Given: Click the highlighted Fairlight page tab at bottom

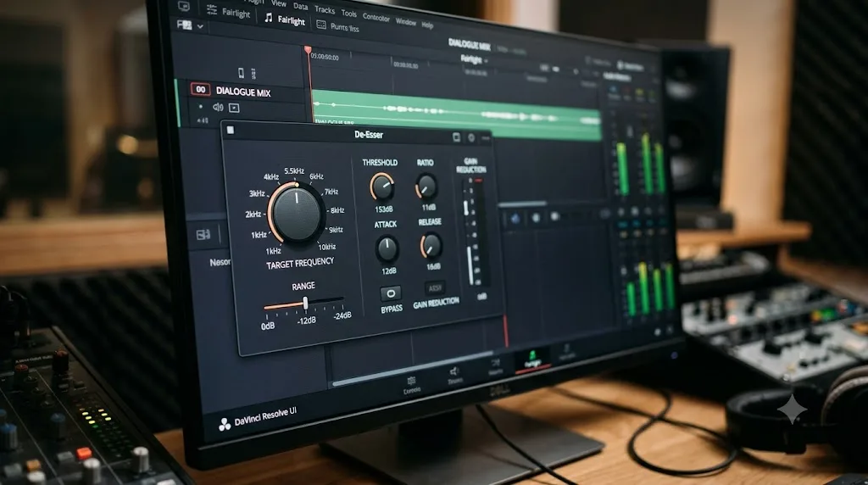Looking at the screenshot, I should click(x=532, y=360).
